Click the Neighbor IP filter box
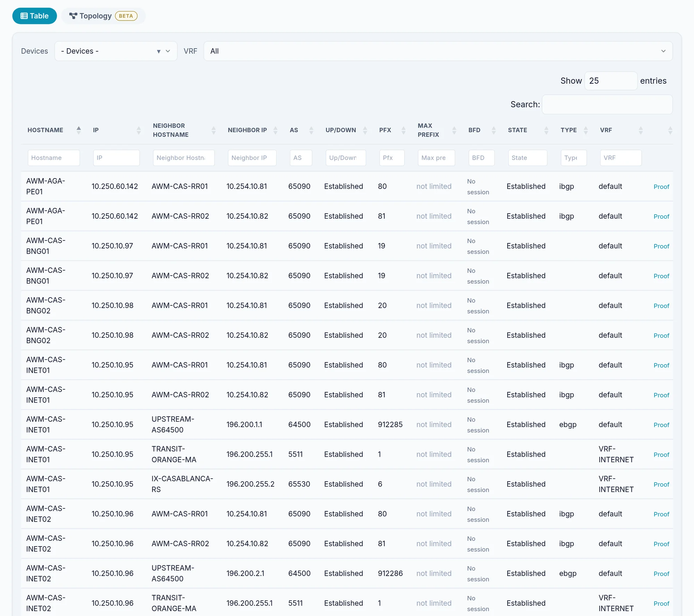694x616 pixels. (252, 158)
